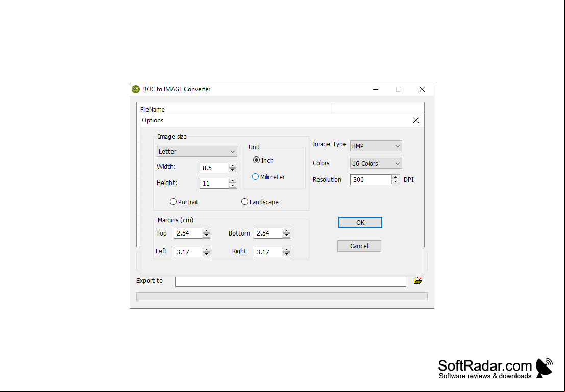The width and height of the screenshot is (565, 392).
Task: Click the DOC to IMAGE Converter app icon
Action: click(x=135, y=89)
